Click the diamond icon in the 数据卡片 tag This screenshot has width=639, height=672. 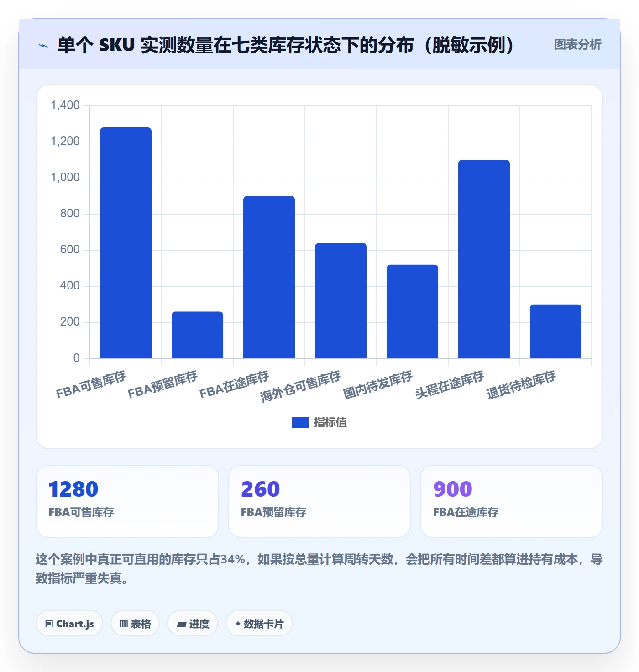238,624
